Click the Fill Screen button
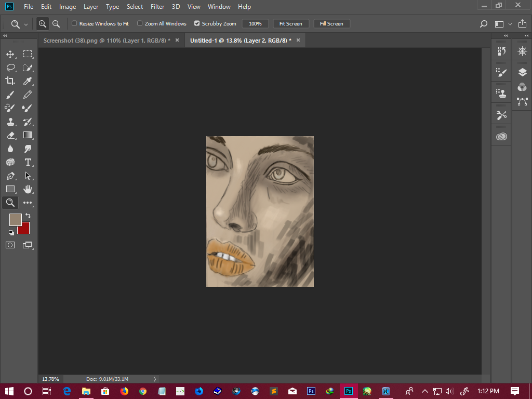The width and height of the screenshot is (532, 399). [x=331, y=24]
